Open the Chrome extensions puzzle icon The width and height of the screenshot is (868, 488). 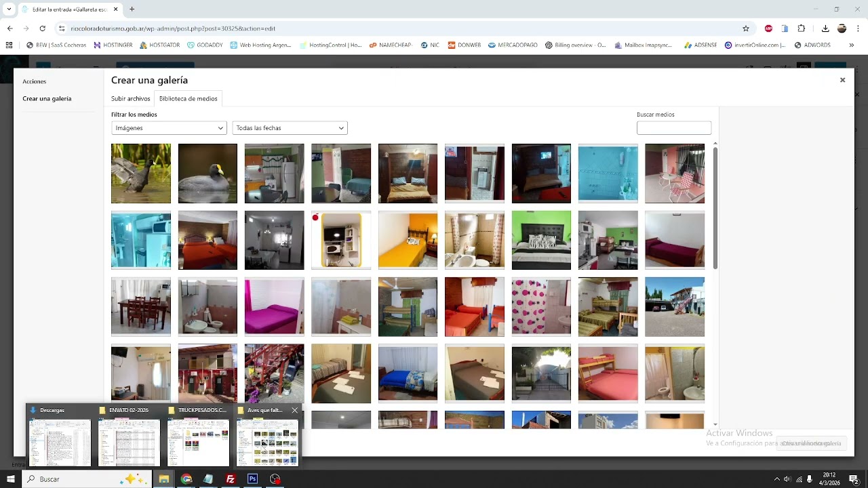802,28
